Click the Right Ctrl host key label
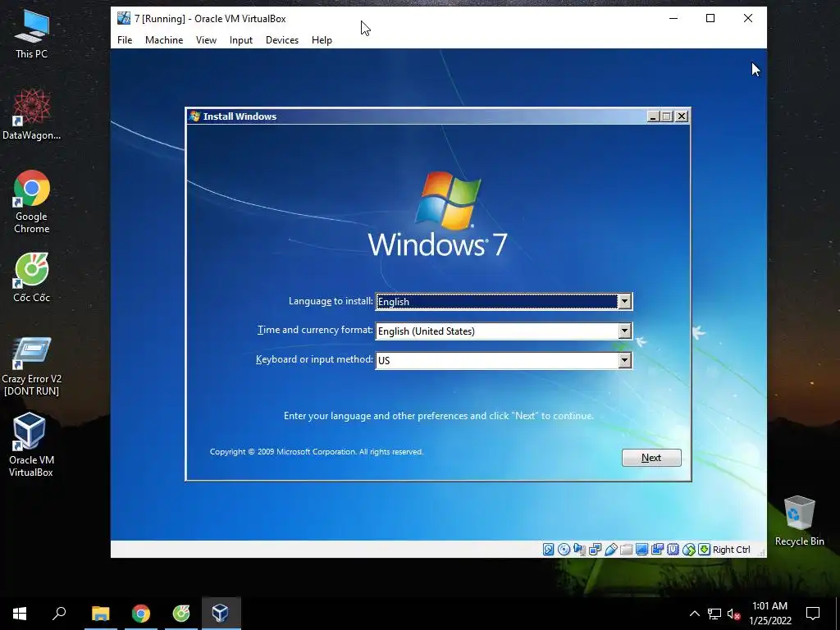 731,550
